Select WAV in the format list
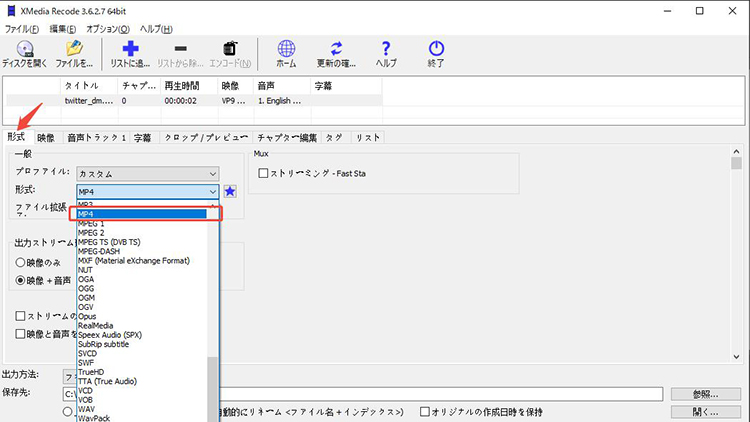 (x=142, y=409)
